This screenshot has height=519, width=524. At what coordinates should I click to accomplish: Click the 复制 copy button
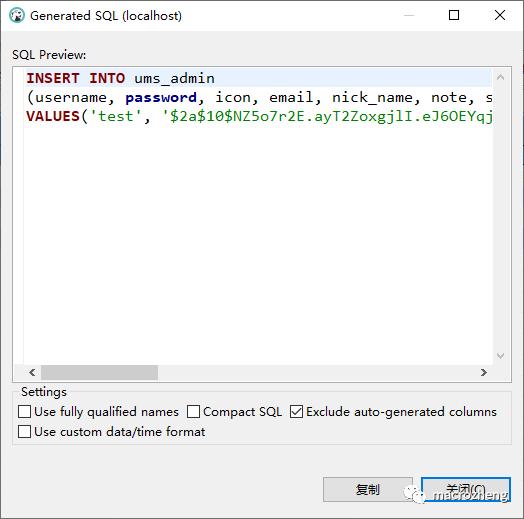point(368,490)
